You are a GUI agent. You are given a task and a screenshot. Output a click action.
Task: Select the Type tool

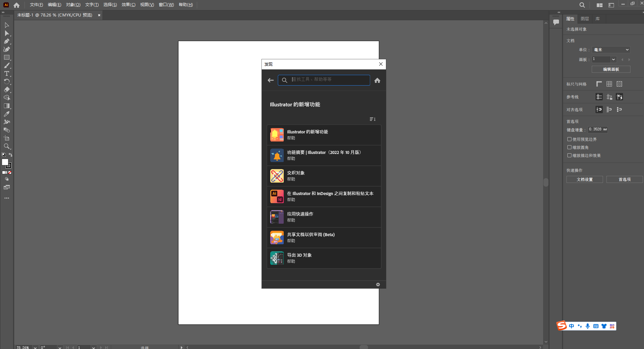click(x=6, y=74)
